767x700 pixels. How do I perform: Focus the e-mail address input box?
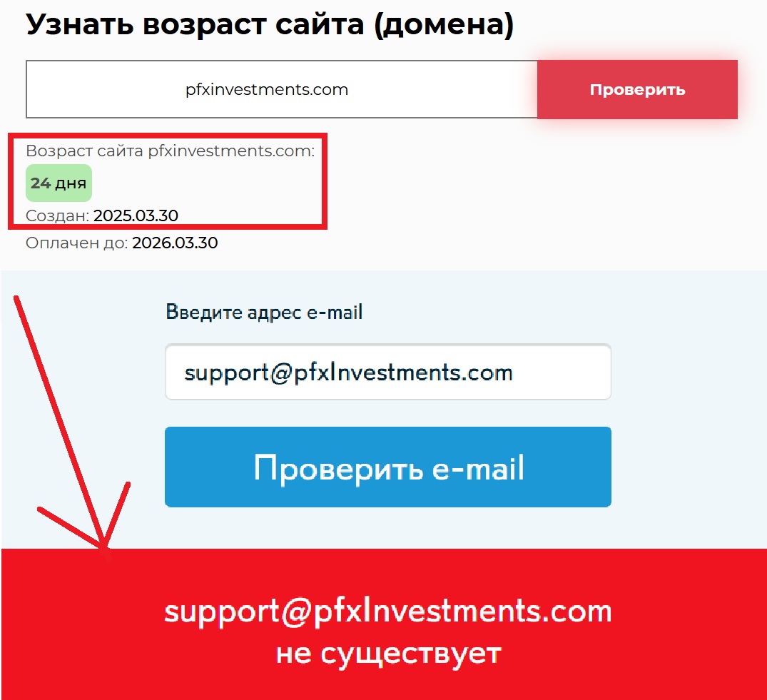tap(388, 372)
